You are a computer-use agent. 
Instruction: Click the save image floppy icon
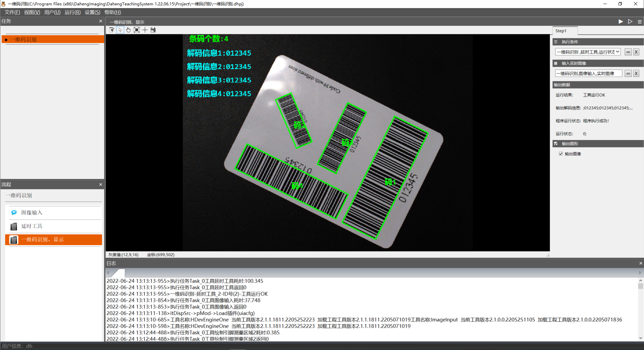[x=153, y=30]
